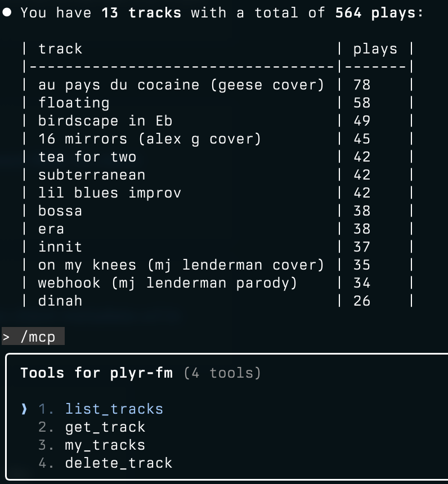Click the "au pays du cocaine" track row
The height and width of the screenshot is (484, 448).
181,85
